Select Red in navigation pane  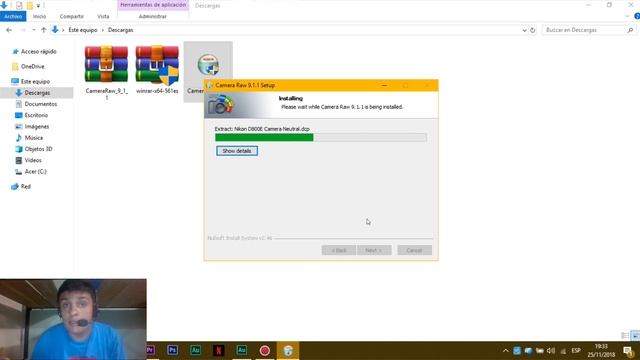[x=25, y=187]
